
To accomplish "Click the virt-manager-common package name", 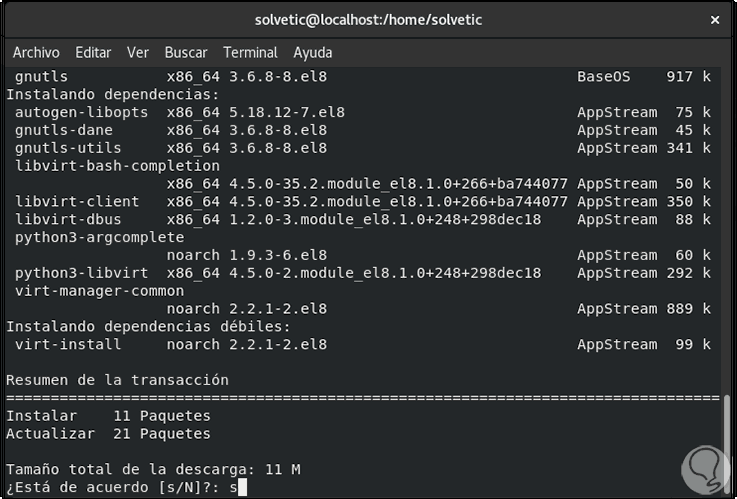I will click(100, 291).
